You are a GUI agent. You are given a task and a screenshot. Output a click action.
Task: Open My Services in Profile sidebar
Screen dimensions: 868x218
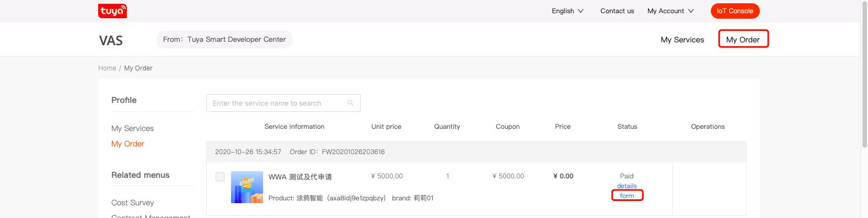pos(132,128)
